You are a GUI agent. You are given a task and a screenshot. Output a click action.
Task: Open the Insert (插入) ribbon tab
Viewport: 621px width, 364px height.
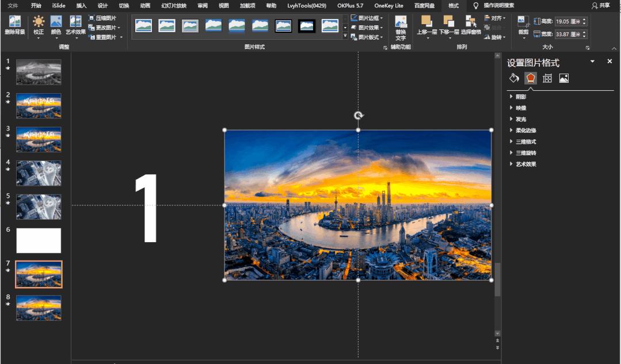[82, 5]
